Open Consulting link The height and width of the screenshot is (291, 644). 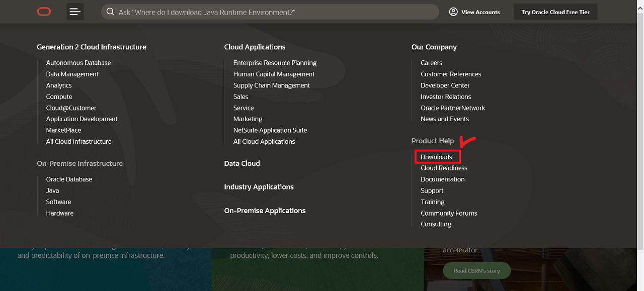(436, 224)
